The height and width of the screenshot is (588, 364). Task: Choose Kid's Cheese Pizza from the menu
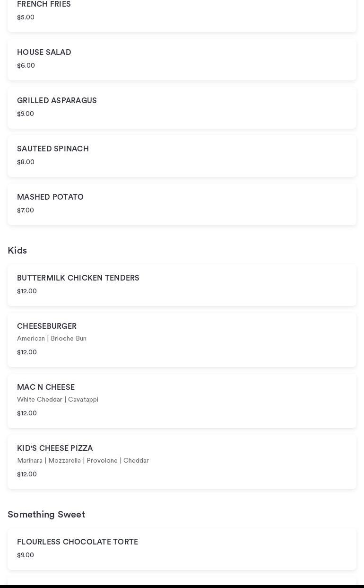click(x=182, y=462)
